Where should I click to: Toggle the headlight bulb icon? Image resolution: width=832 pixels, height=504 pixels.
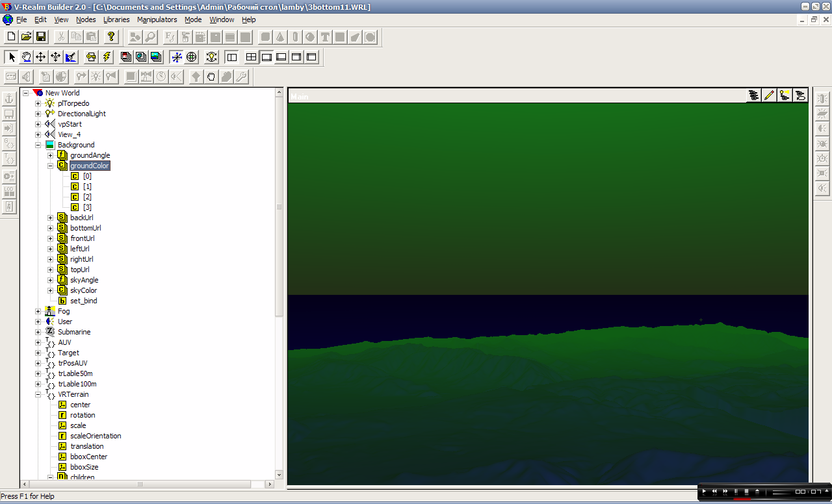212,57
